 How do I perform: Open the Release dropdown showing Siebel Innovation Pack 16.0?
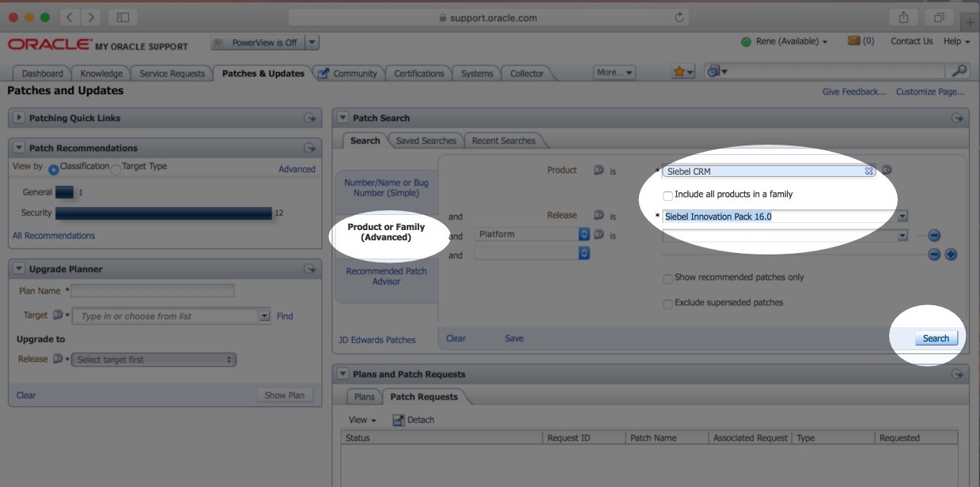(902, 217)
